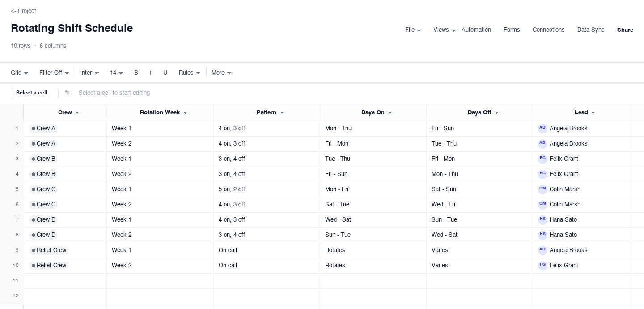Select cell '5 on, 2 off'
The height and width of the screenshot is (309, 644).
[x=267, y=189]
